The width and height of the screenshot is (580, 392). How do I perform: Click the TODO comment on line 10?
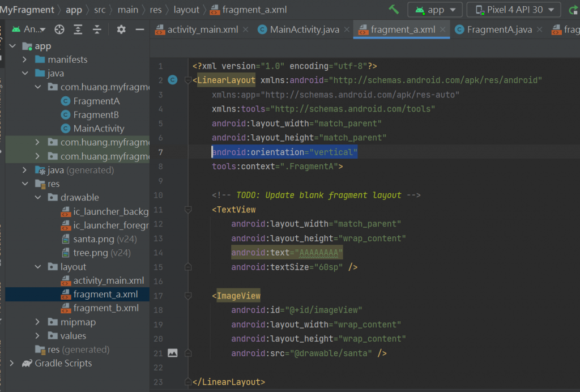316,195
